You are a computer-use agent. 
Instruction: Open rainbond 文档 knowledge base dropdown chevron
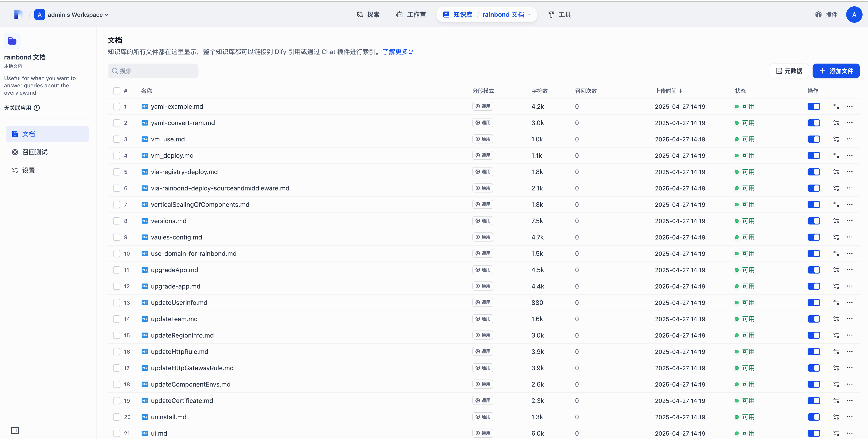529,15
